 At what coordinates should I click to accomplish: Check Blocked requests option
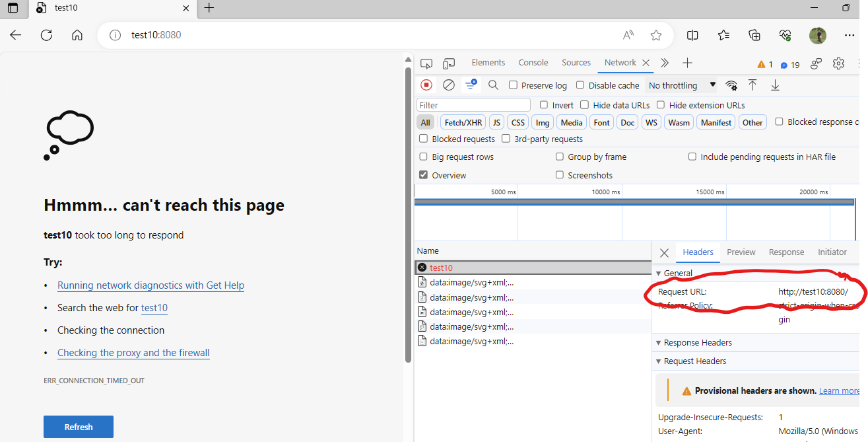pyautogui.click(x=424, y=139)
